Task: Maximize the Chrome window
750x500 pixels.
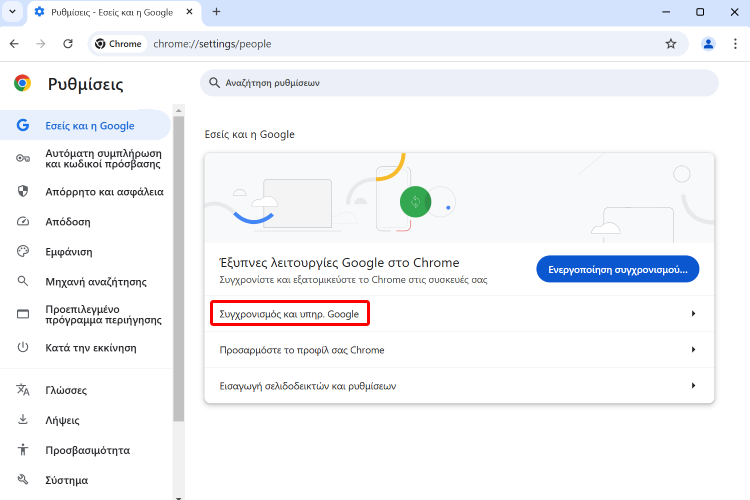Action: 700,12
